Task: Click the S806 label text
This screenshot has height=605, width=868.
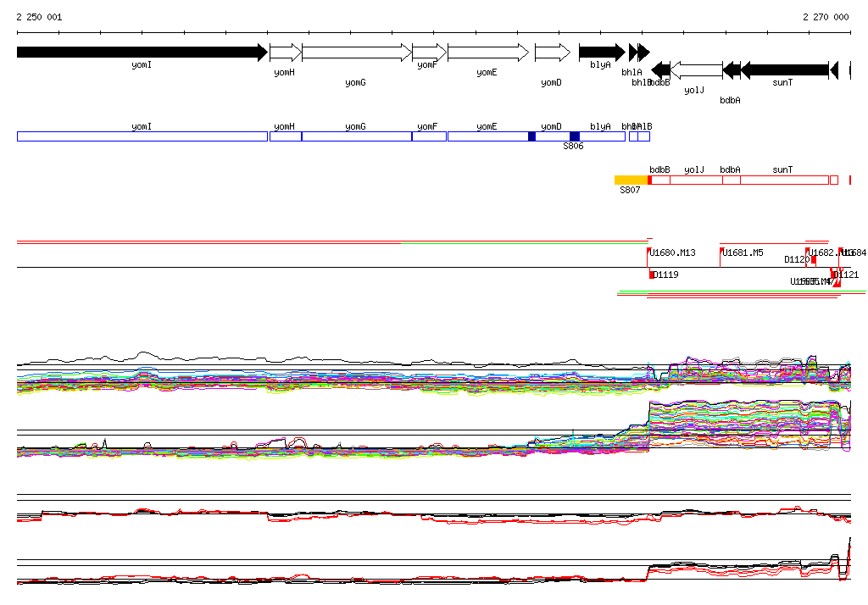Action: tap(574, 146)
